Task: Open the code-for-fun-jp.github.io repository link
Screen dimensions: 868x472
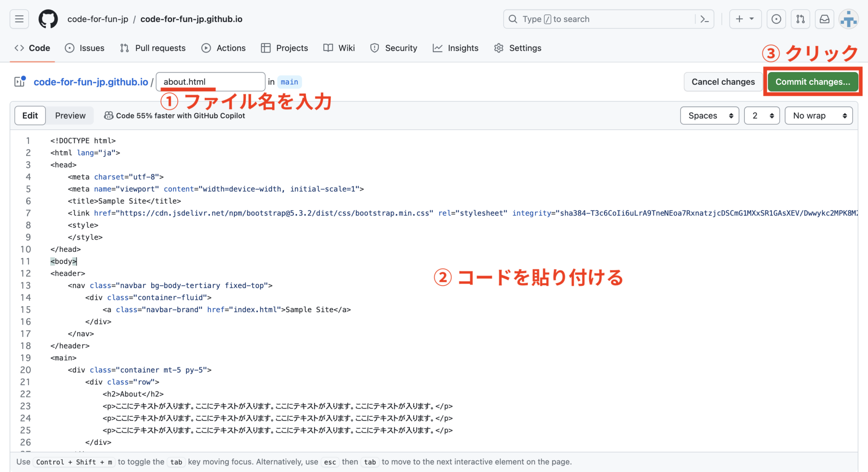Action: 90,81
